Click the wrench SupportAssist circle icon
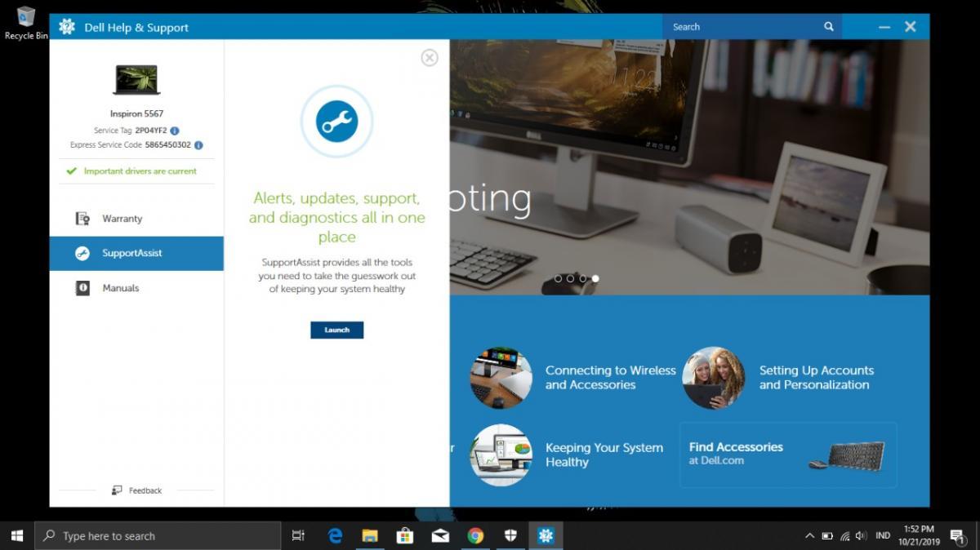This screenshot has height=550, width=980. coord(336,122)
